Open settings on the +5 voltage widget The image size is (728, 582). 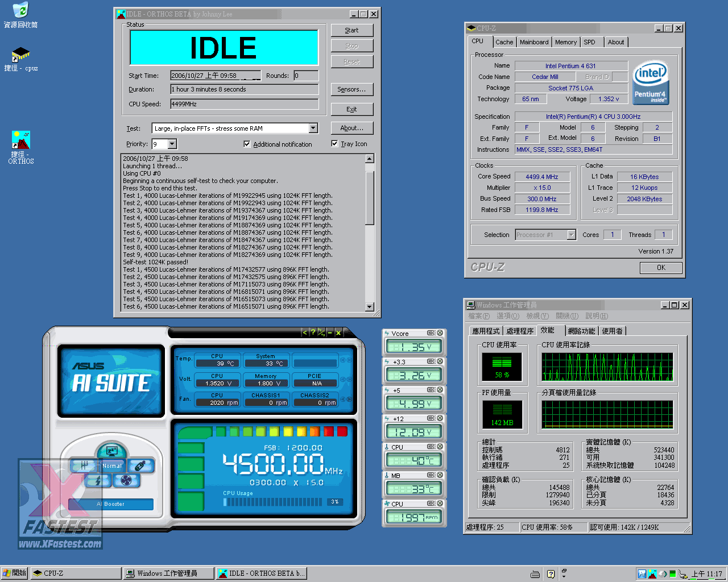click(431, 390)
